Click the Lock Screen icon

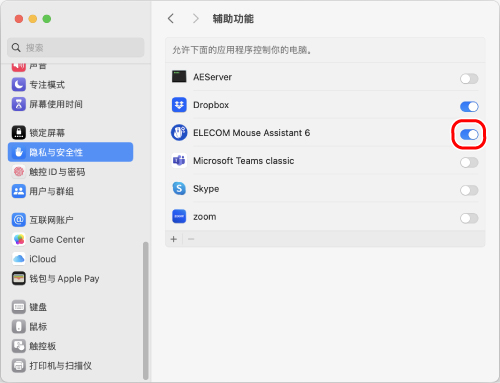[19, 133]
